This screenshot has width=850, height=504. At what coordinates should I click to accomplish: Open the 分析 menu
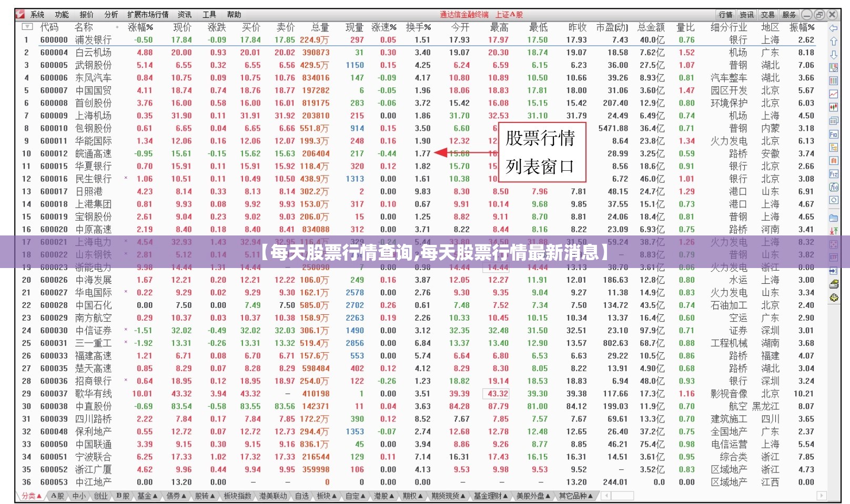point(111,15)
